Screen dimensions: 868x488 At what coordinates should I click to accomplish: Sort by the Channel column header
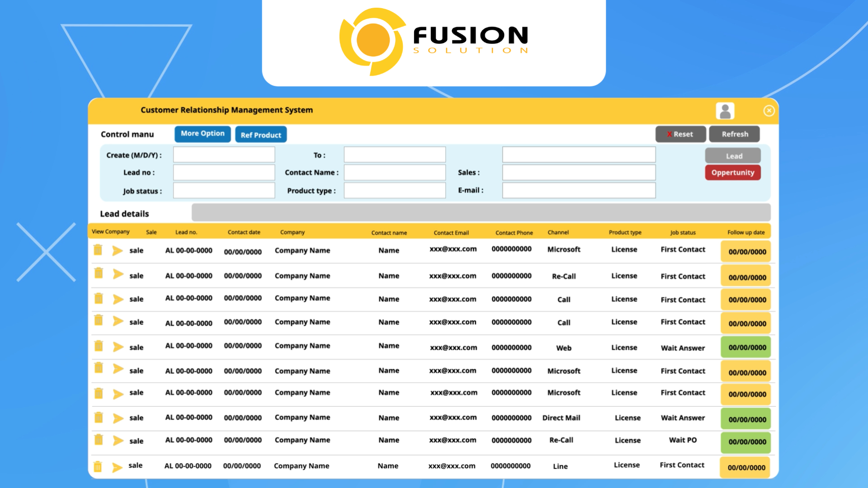point(558,232)
